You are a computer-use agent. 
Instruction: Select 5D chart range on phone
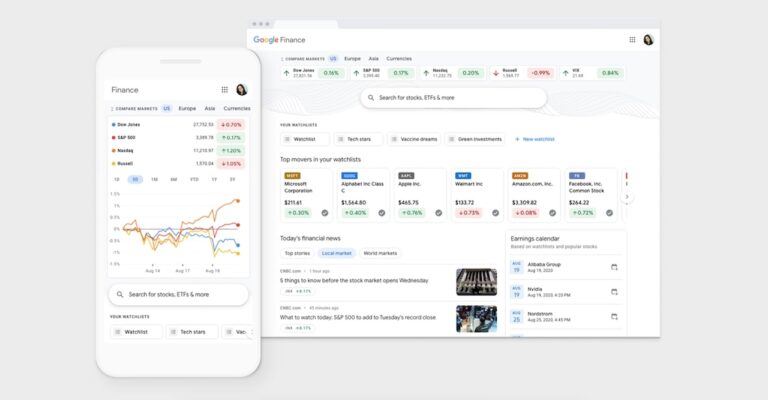135,180
